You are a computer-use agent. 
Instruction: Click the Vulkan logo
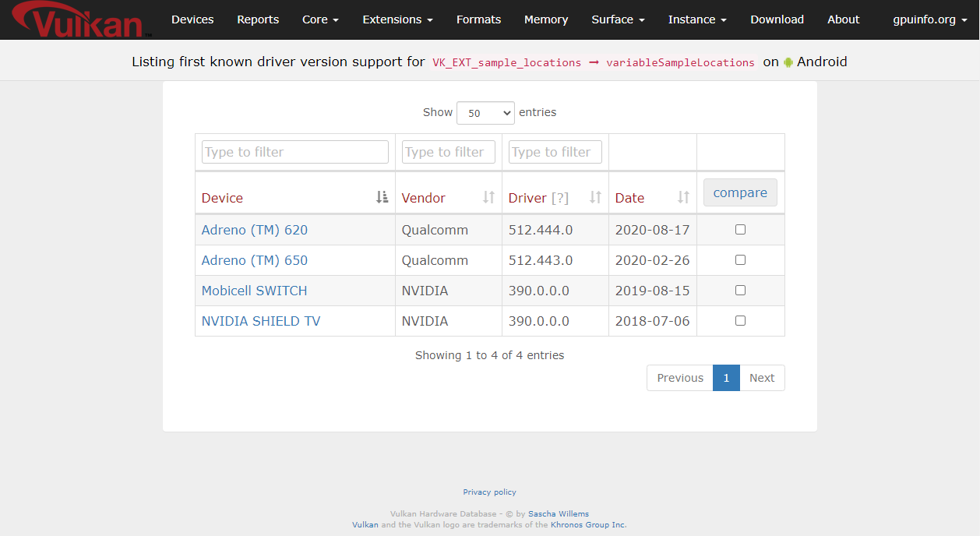81,20
